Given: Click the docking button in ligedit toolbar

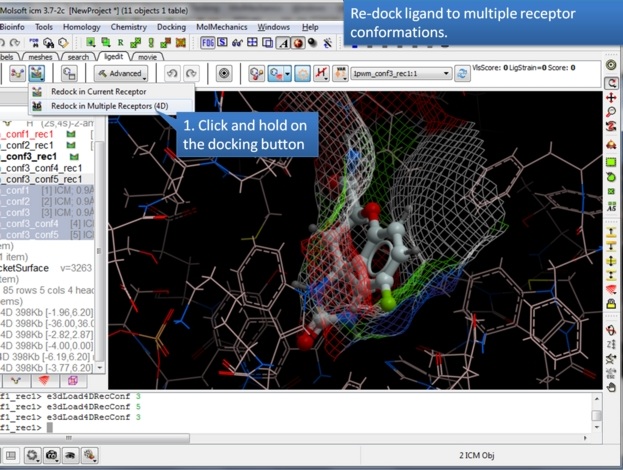Looking at the screenshot, I should pos(37,73).
